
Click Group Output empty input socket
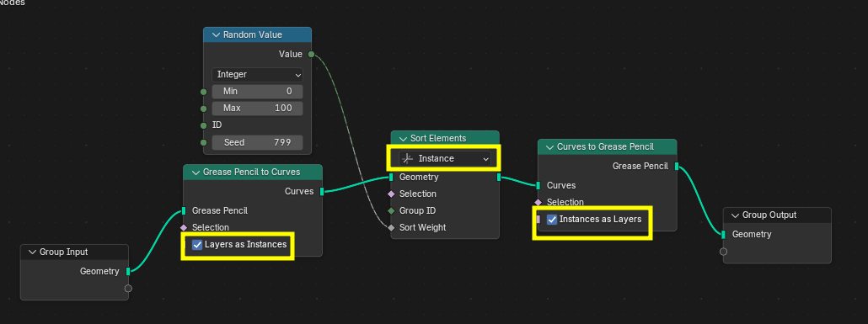point(724,252)
